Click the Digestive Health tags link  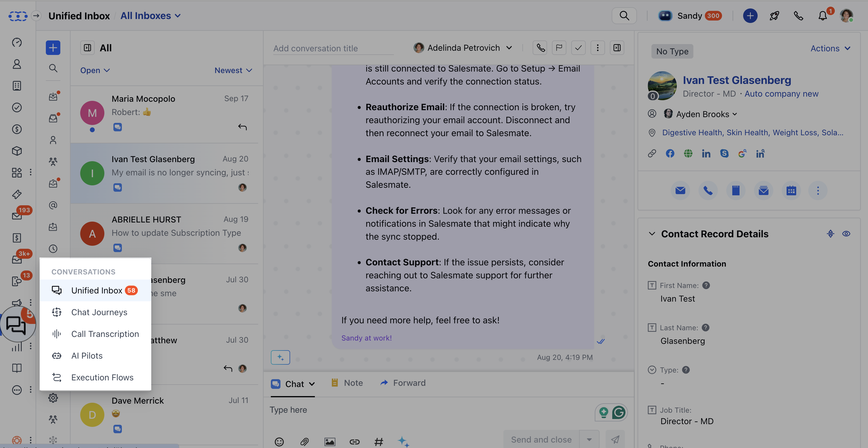753,133
